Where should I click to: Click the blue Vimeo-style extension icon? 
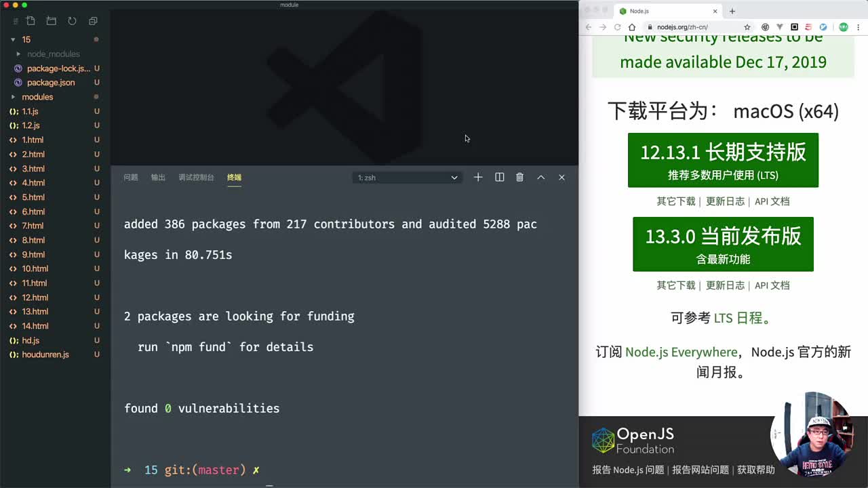pos(823,27)
